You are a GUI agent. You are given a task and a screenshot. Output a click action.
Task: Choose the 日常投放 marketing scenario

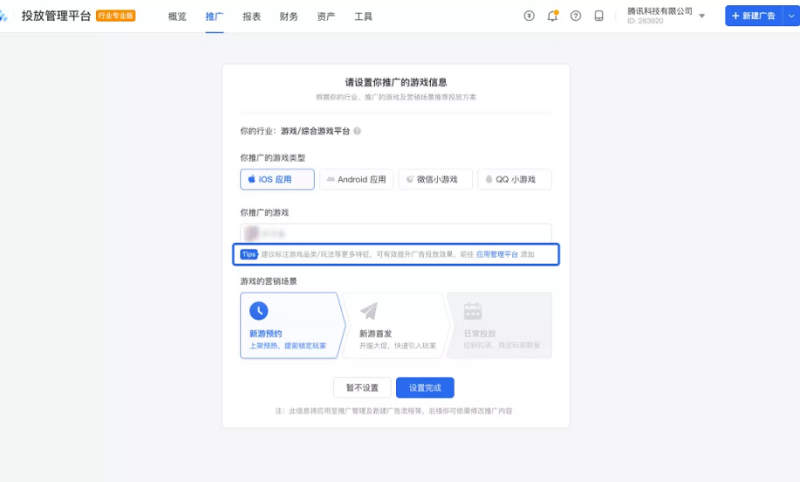pos(500,325)
